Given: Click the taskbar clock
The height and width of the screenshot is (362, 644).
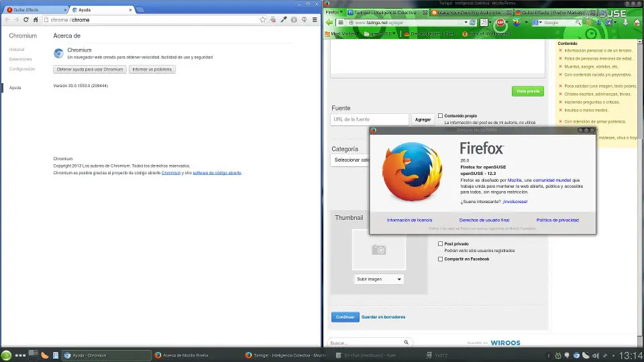Looking at the screenshot, I should [x=631, y=355].
